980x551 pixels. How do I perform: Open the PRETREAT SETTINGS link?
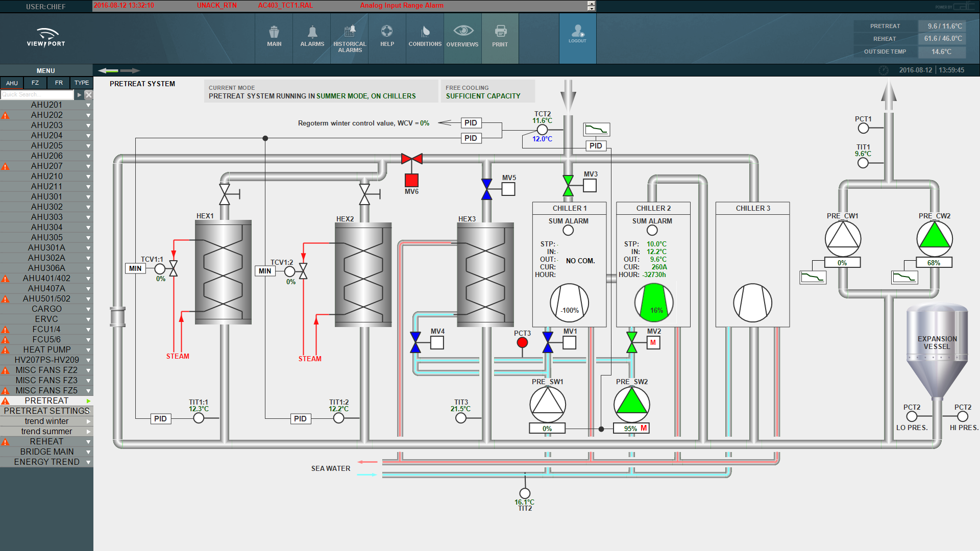[46, 411]
